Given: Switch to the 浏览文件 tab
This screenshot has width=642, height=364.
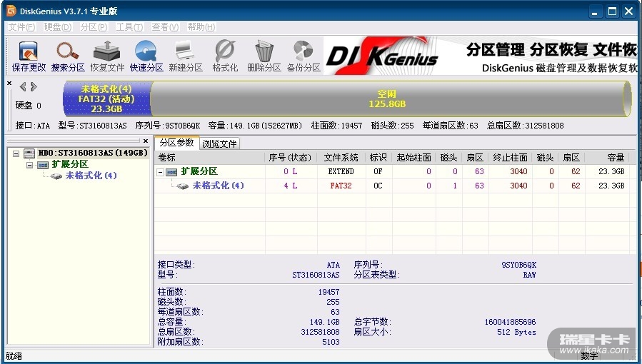Looking at the screenshot, I should coord(219,143).
